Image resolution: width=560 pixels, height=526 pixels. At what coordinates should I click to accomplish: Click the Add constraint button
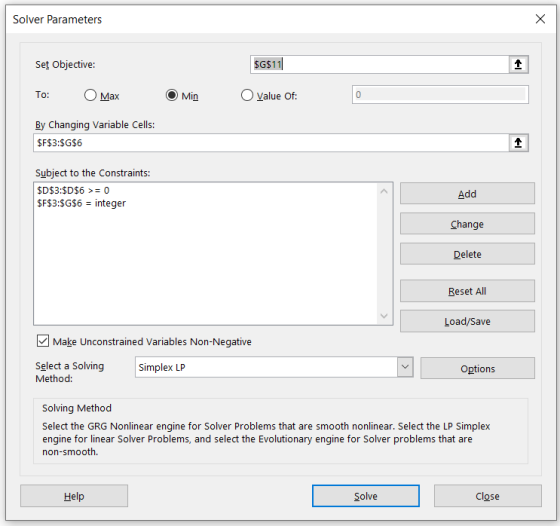point(467,194)
